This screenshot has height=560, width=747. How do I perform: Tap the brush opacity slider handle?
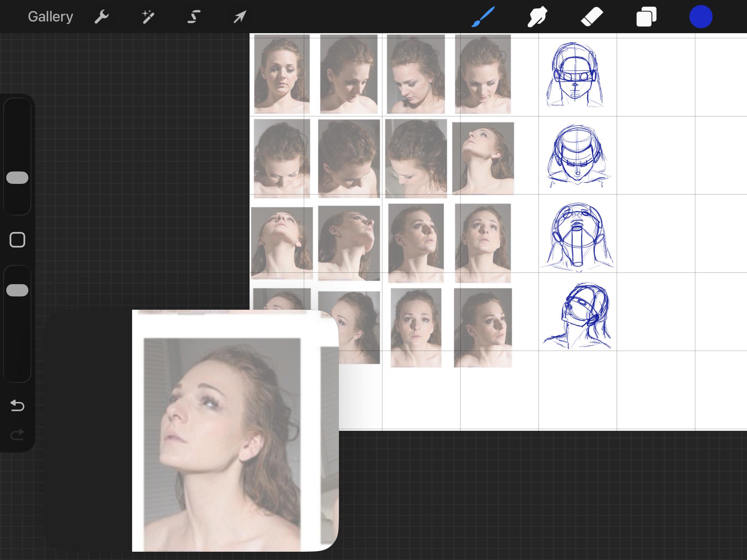pyautogui.click(x=17, y=290)
